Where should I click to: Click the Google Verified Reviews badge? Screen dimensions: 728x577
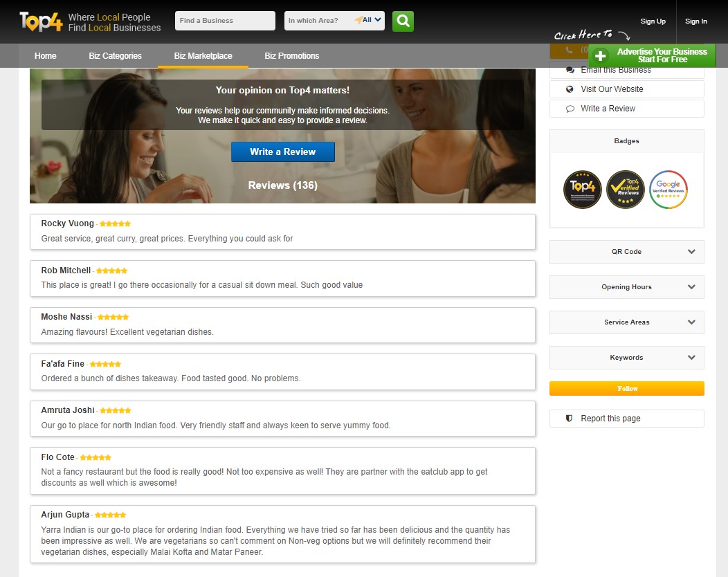[668, 190]
